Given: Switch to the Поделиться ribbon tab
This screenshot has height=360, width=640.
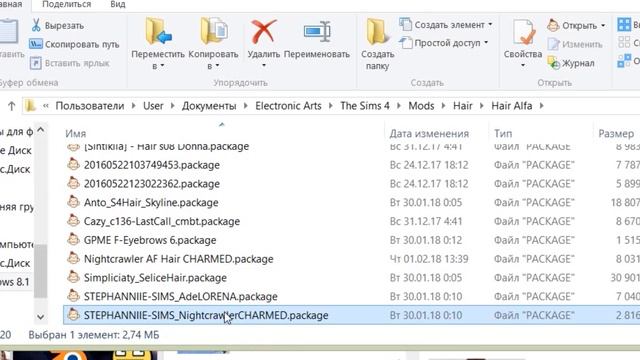Looking at the screenshot, I should tap(67, 4).
